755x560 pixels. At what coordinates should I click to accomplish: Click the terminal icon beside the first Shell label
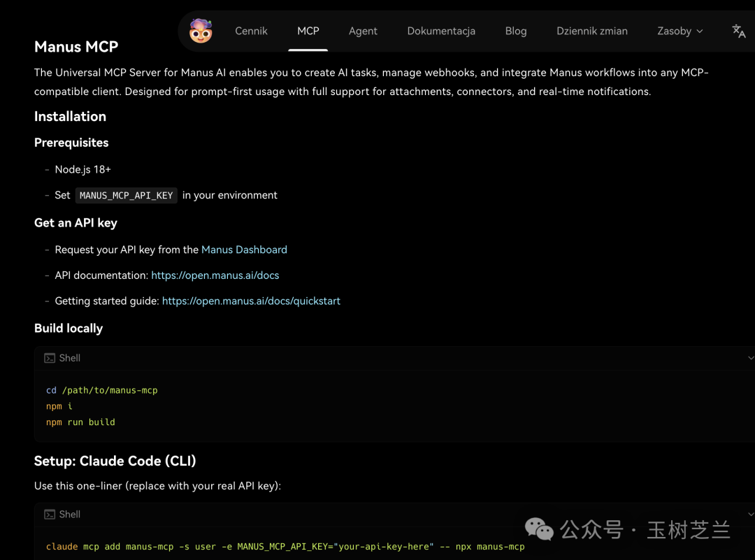pos(50,358)
